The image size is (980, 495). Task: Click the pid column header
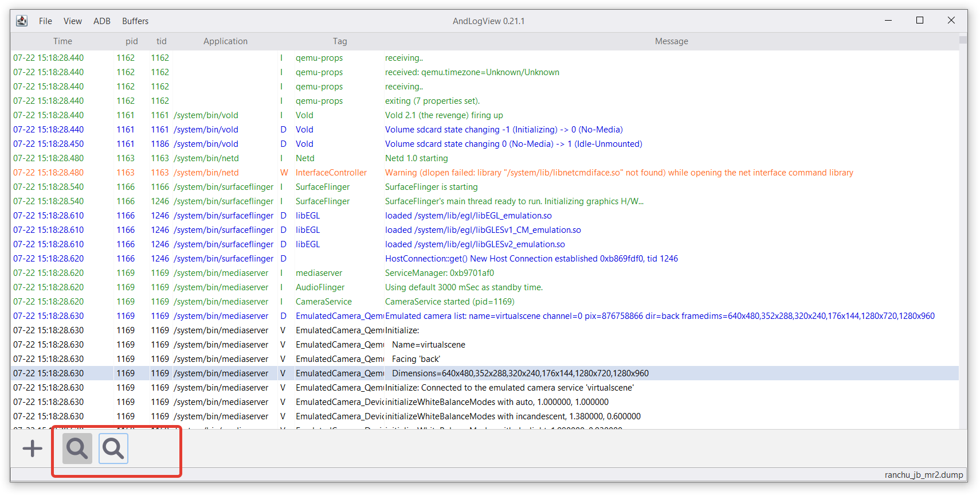click(132, 41)
